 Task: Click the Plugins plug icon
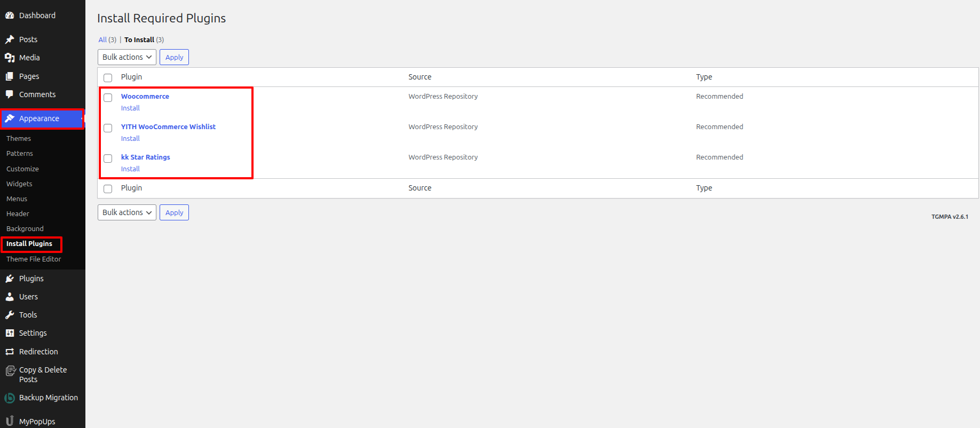tap(10, 279)
